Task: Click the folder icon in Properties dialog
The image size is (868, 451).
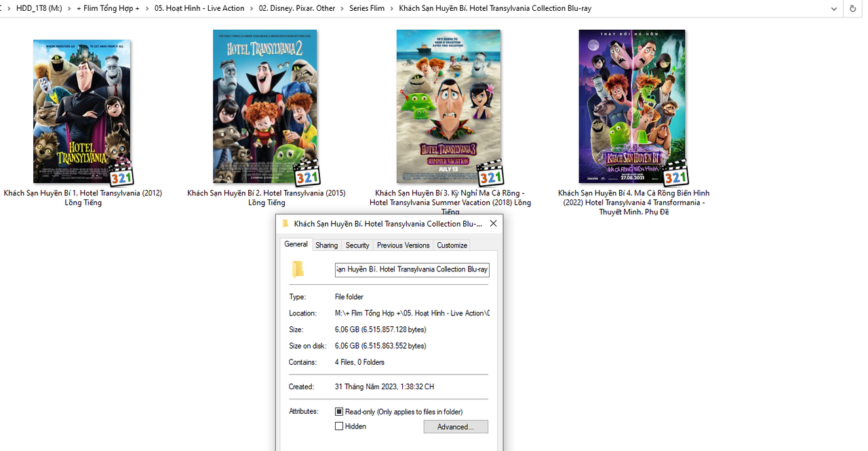Action: coord(298,269)
